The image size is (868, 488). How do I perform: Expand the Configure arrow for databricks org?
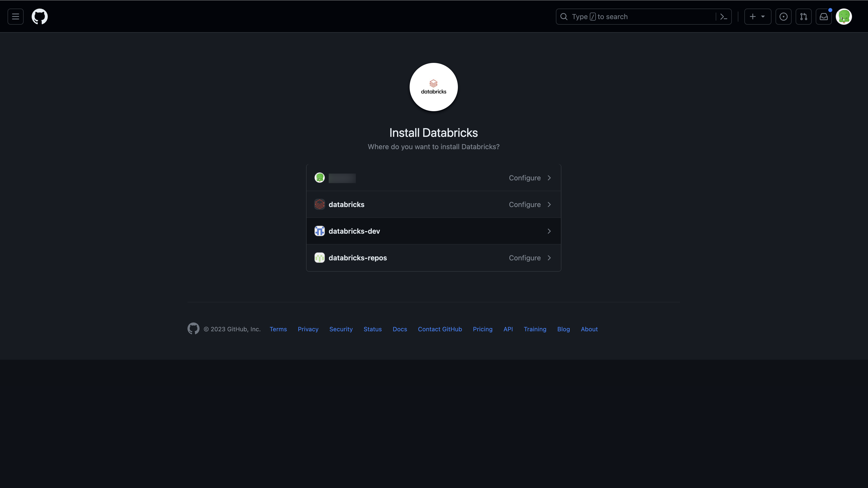pos(548,204)
